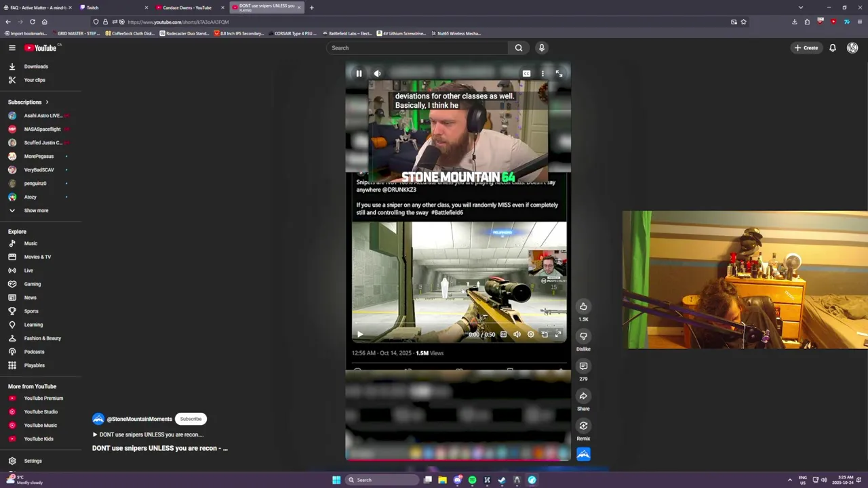This screenshot has height=488, width=868.
Task: Play the embedded tweet video
Action: [360, 334]
